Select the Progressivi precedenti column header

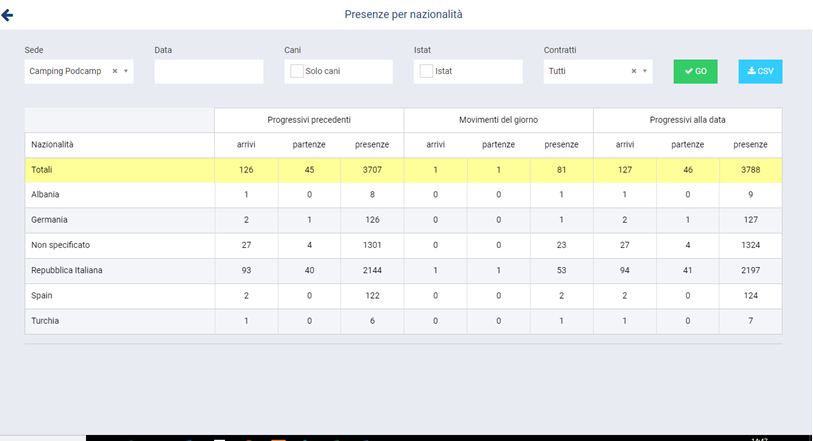pos(309,120)
